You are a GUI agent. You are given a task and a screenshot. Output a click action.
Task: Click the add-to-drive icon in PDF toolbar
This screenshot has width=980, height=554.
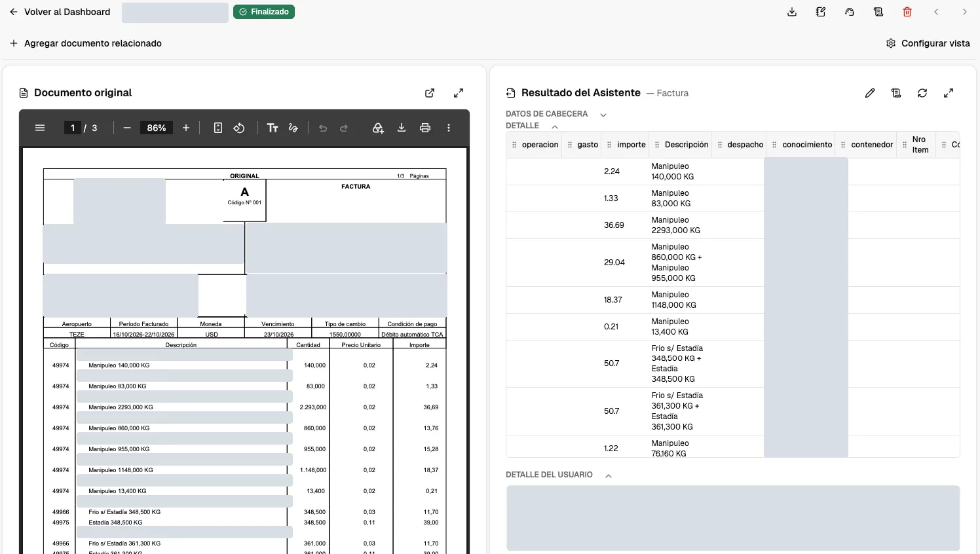(x=378, y=128)
